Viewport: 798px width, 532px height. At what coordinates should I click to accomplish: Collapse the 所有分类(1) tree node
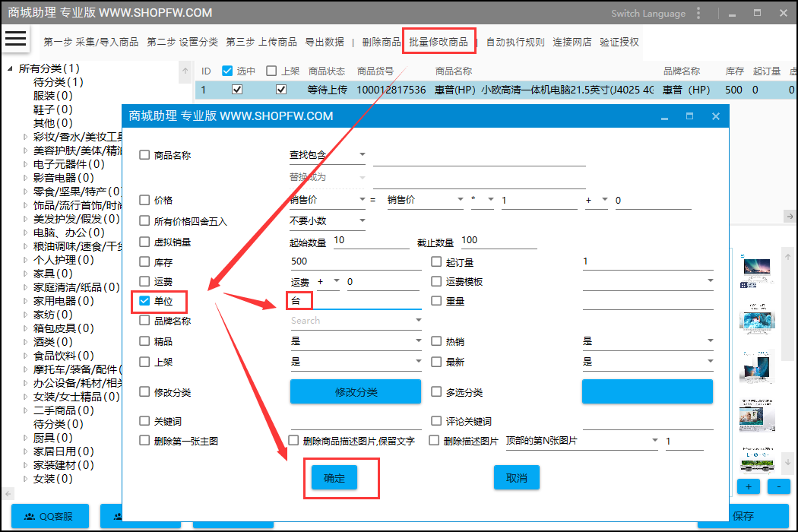(x=10, y=68)
